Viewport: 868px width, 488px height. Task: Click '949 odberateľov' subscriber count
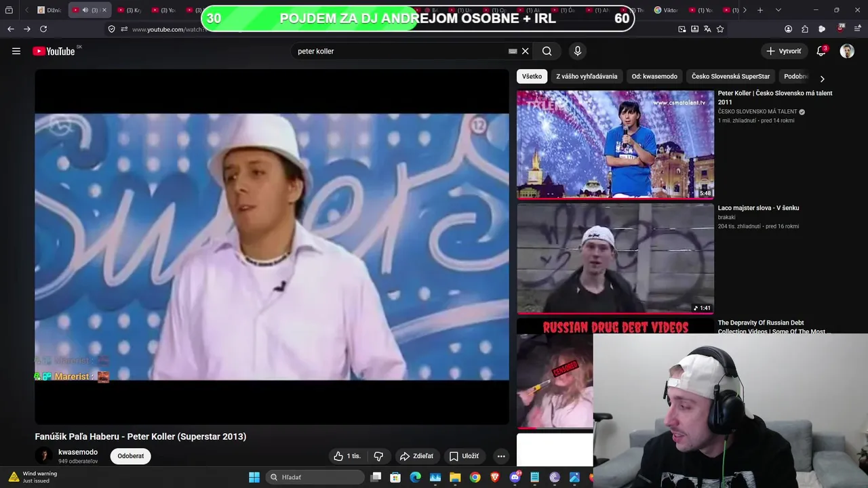click(78, 462)
